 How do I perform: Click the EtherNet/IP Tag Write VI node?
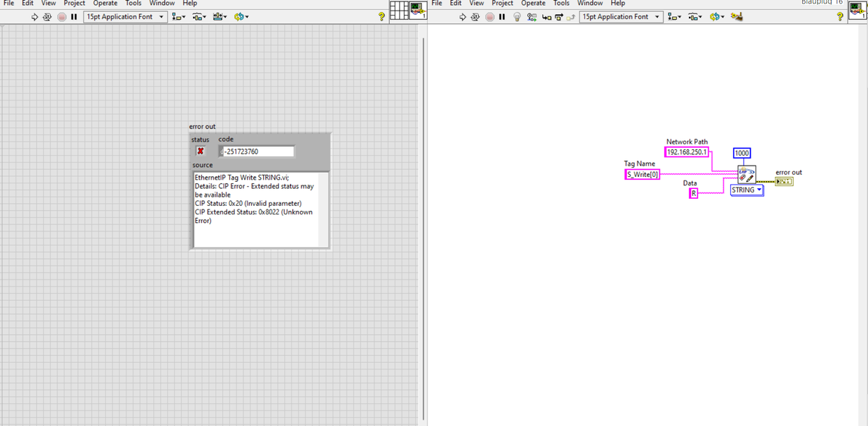[x=746, y=175]
